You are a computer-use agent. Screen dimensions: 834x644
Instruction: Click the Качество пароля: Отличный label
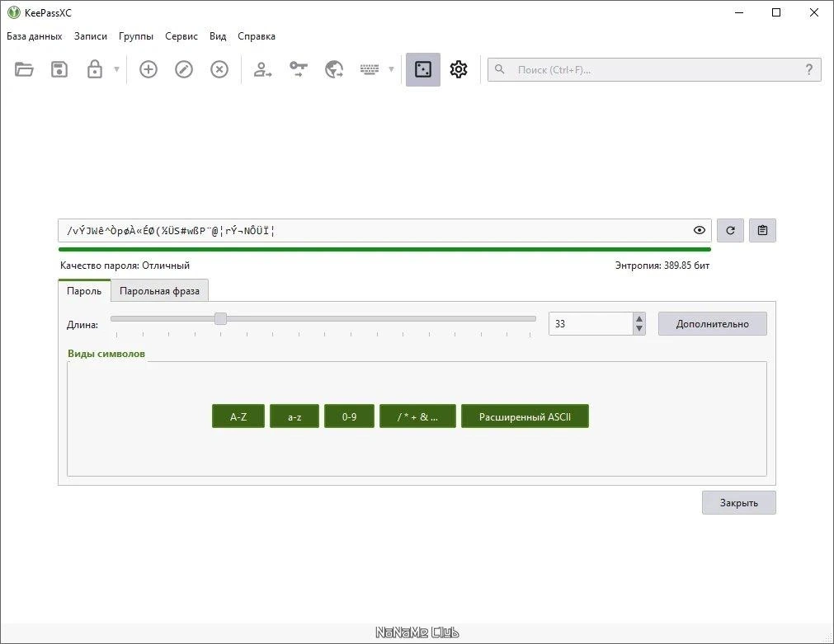pos(125,266)
